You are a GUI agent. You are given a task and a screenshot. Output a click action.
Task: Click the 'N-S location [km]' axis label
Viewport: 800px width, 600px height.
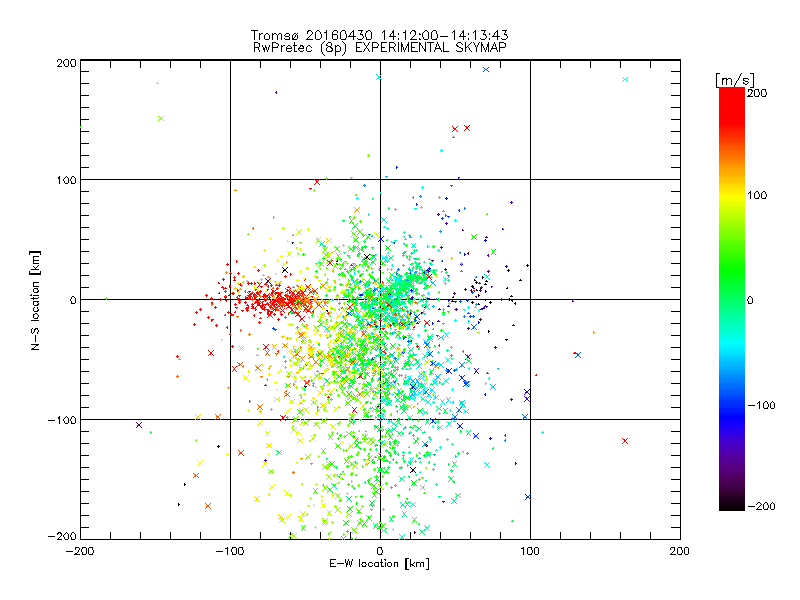[35, 300]
